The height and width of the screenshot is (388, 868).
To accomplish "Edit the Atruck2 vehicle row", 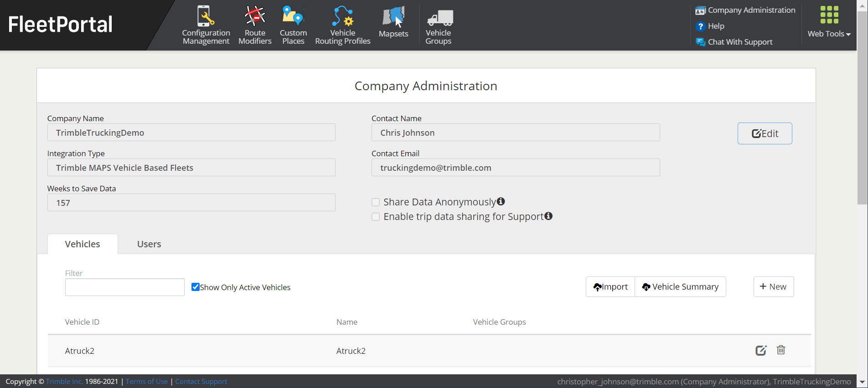I will [761, 350].
